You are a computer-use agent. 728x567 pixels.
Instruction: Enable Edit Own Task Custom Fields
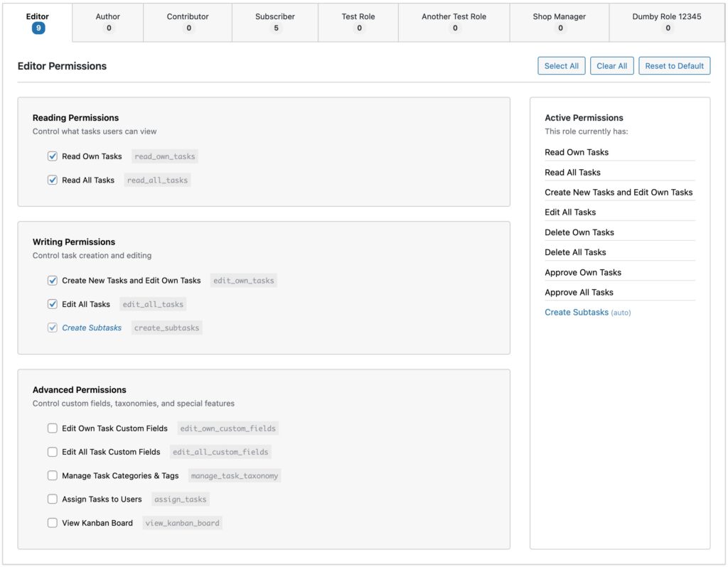point(53,428)
